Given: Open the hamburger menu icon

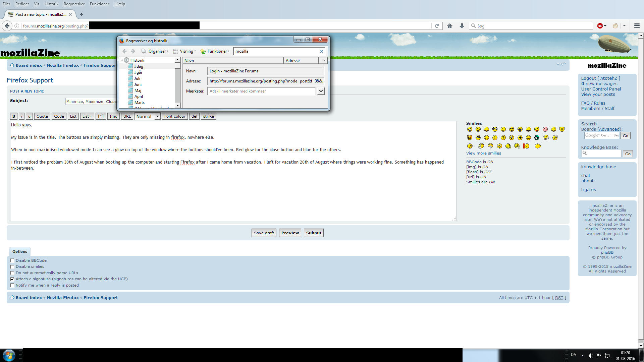Looking at the screenshot, I should [x=637, y=26].
